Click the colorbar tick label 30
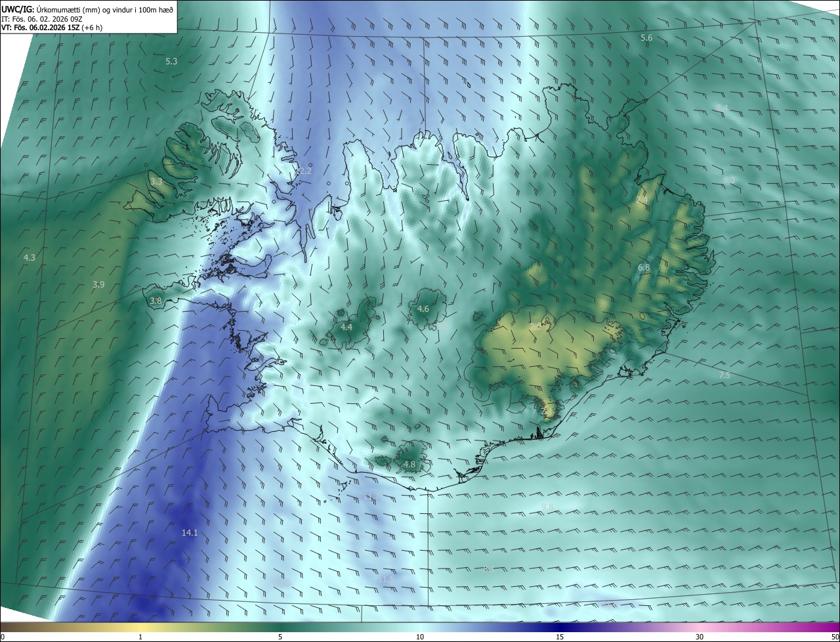 (700, 637)
